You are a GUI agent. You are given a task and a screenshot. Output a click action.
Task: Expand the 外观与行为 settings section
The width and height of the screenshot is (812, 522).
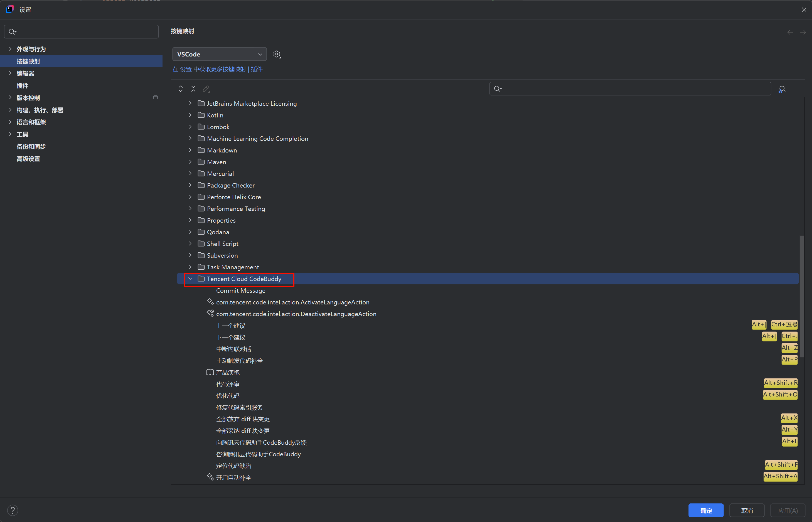tap(10, 49)
